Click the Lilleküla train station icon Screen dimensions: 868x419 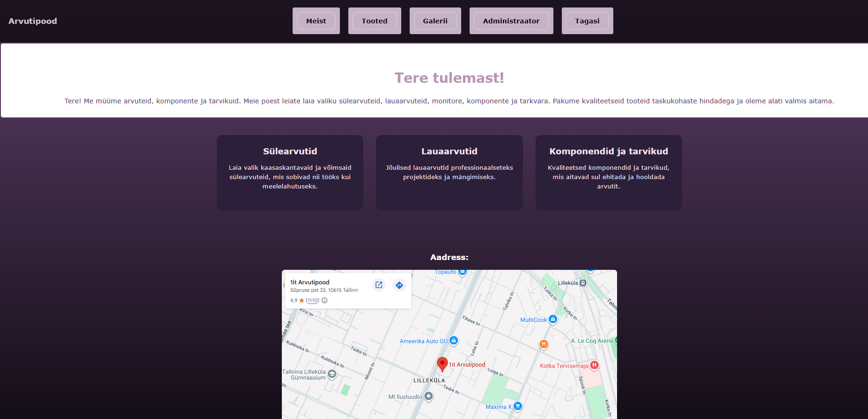coord(583,283)
